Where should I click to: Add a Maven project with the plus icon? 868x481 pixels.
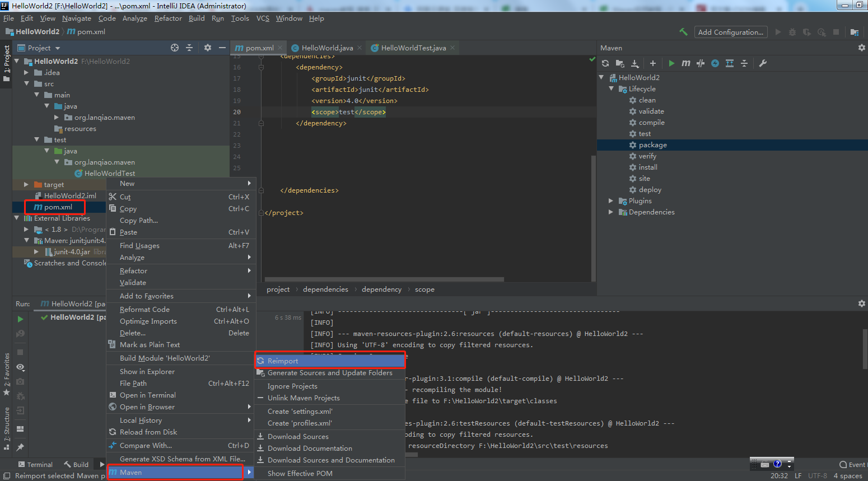pos(652,63)
